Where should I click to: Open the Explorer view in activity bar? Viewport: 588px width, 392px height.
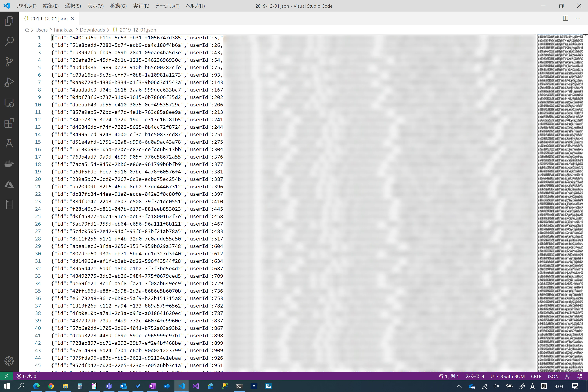click(x=9, y=21)
